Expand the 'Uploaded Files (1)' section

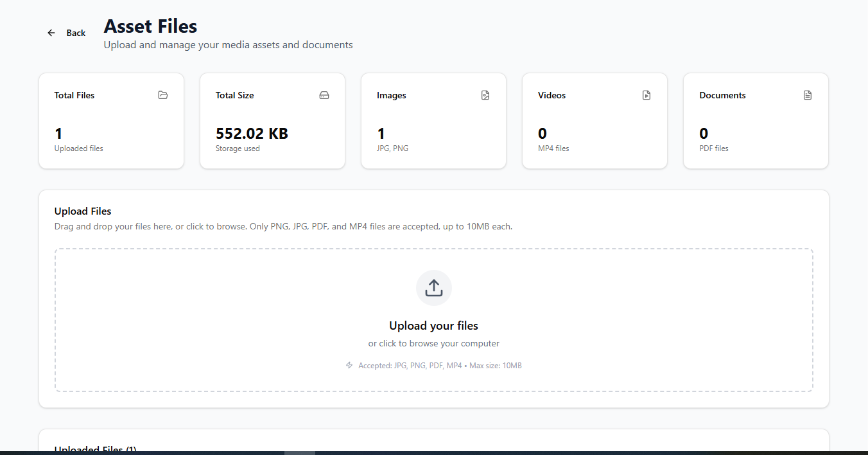click(x=95, y=449)
